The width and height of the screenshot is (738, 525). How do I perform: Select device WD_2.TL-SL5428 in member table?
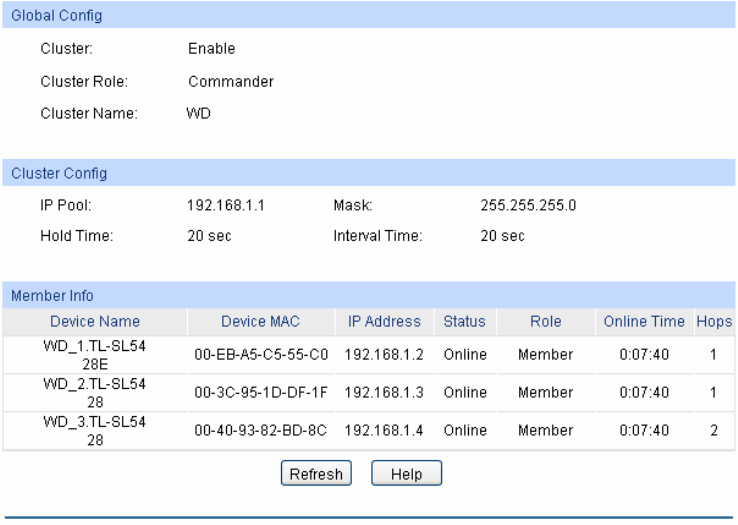coord(94,392)
